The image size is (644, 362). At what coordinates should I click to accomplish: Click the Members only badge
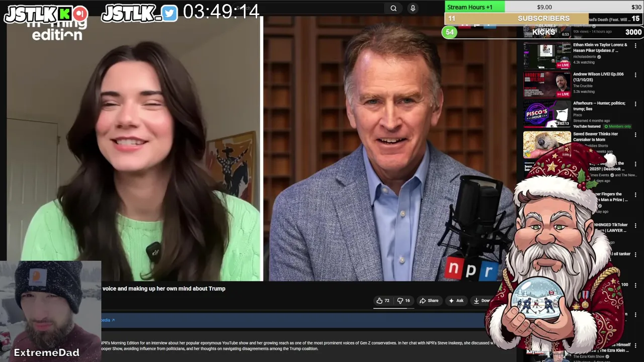[x=617, y=126]
